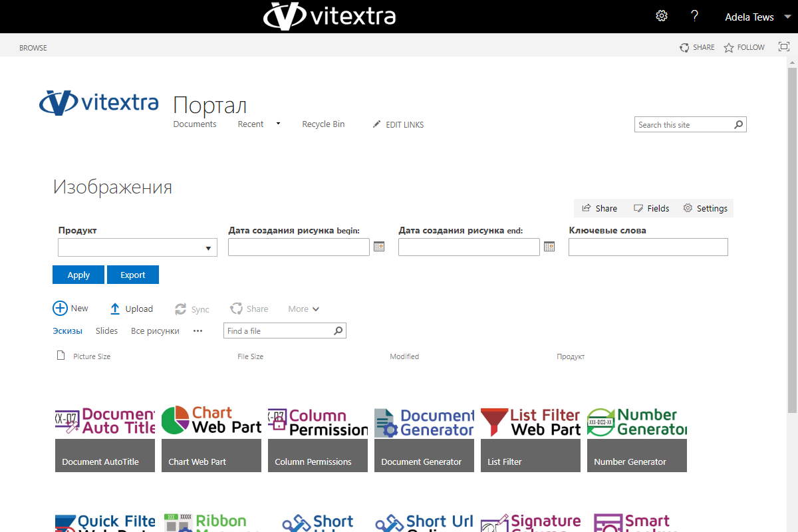Open the Smart Lookup image thumbnail
This screenshot has width=798, height=532.
point(637,522)
